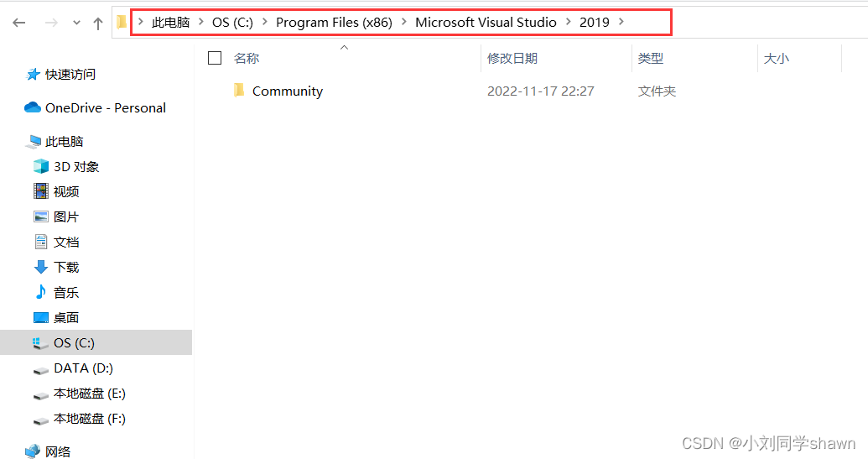Sort by 名称 column header

pyautogui.click(x=246, y=58)
